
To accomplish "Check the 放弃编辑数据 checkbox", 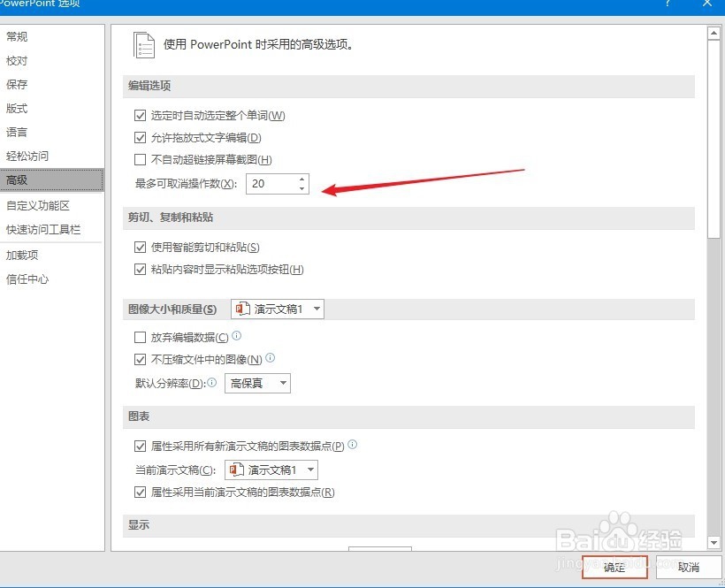I will coord(140,336).
